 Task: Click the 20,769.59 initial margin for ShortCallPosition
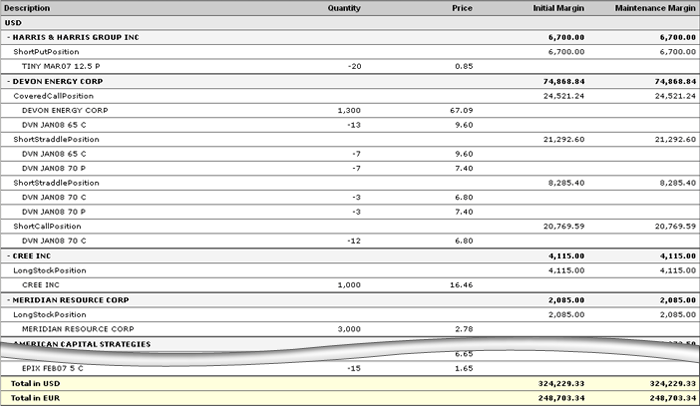pyautogui.click(x=564, y=226)
